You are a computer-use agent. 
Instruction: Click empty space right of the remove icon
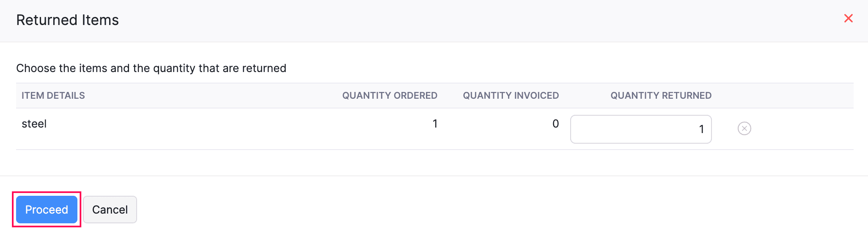[x=804, y=128]
